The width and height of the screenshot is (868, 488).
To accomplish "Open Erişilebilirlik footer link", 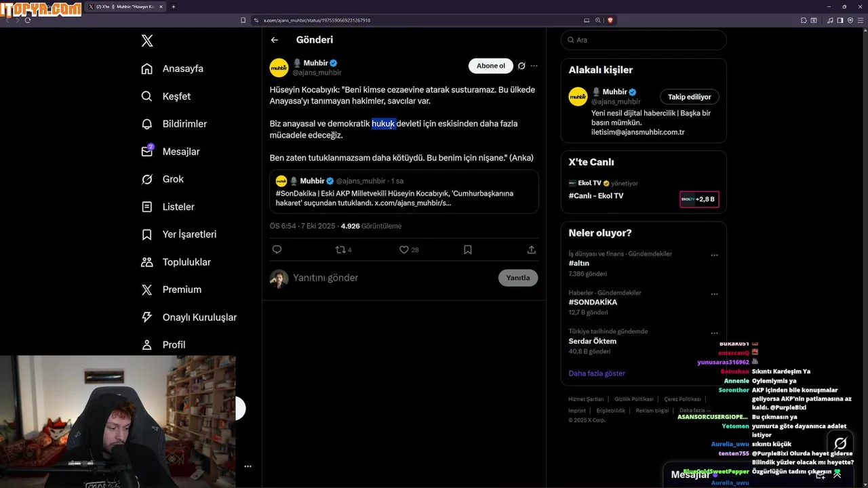I will point(610,410).
